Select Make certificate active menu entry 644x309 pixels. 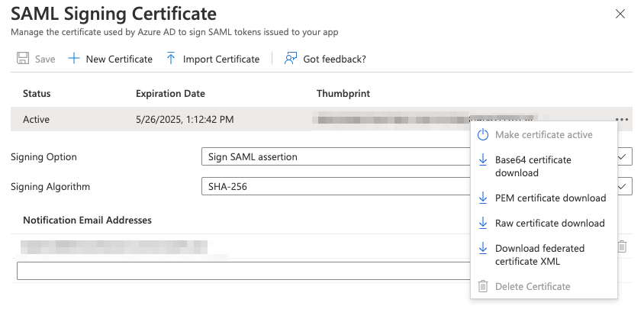(544, 135)
